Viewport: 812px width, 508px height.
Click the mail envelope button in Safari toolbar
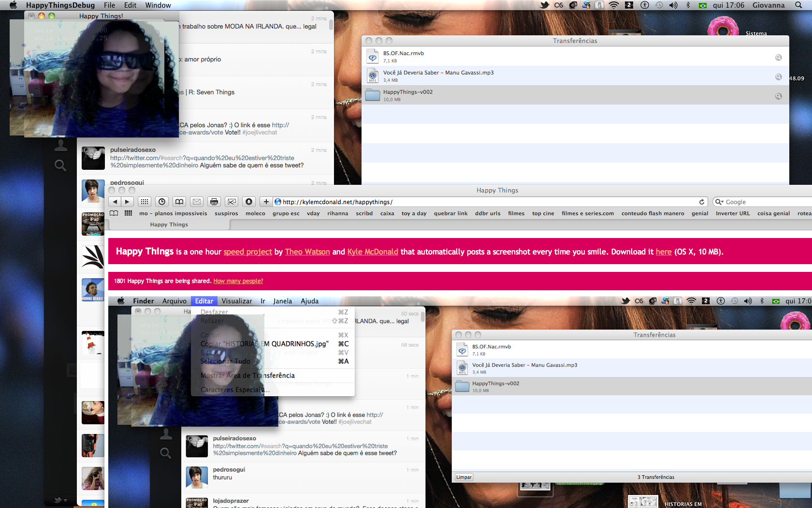tap(197, 202)
